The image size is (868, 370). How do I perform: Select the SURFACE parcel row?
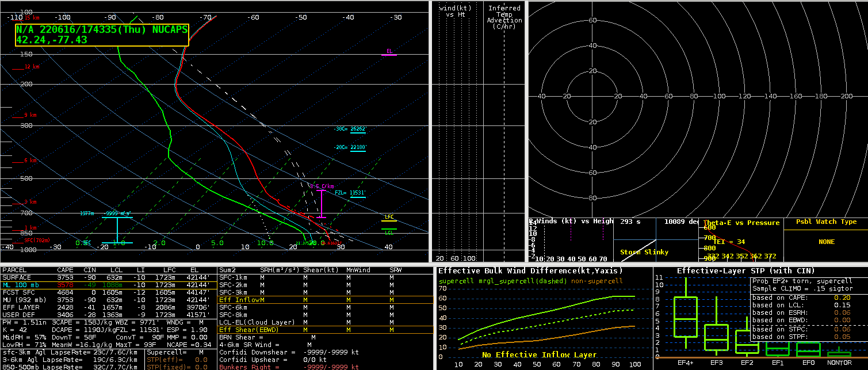coord(108,277)
